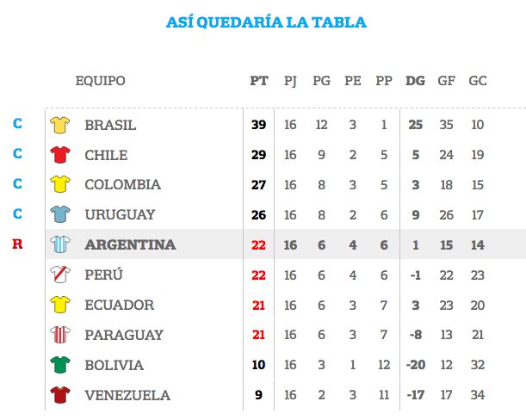
Task: Select Perú's sash jersey icon
Action: pos(60,275)
